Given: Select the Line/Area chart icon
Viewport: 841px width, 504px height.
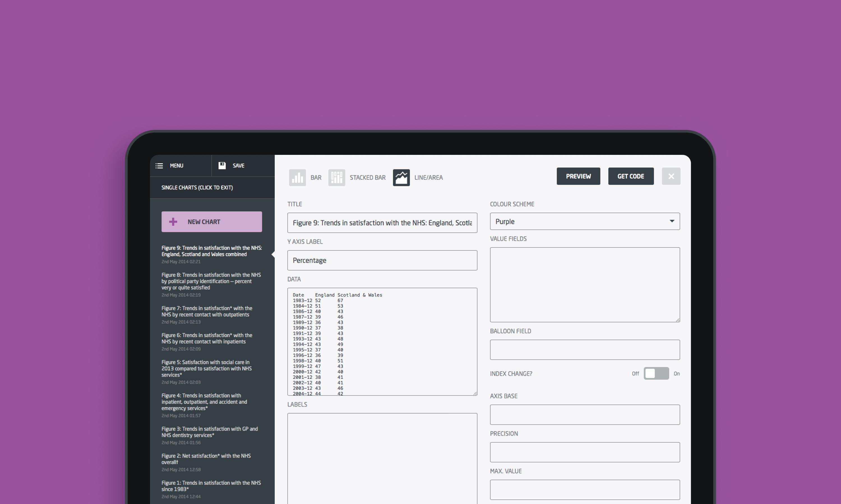Looking at the screenshot, I should [401, 177].
